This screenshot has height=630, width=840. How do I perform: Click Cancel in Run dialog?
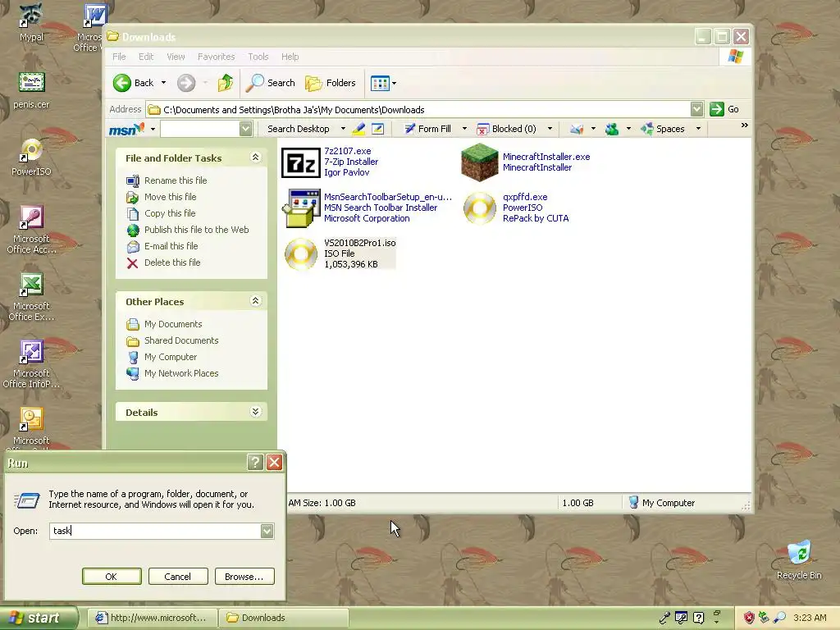coord(178,577)
